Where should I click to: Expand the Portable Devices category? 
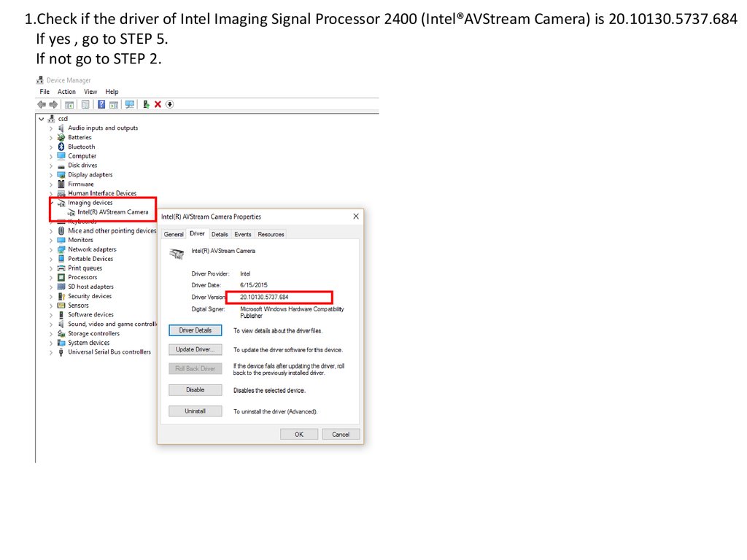tap(51, 259)
